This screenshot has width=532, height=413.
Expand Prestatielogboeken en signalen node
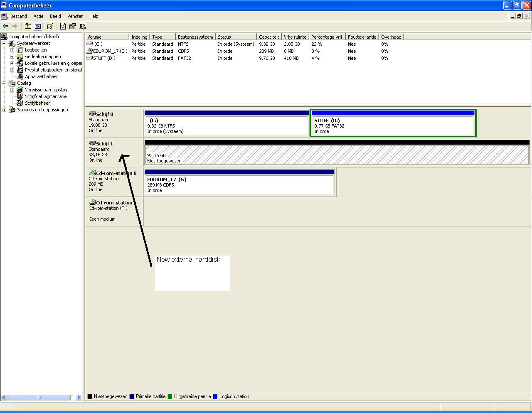pyautogui.click(x=12, y=70)
